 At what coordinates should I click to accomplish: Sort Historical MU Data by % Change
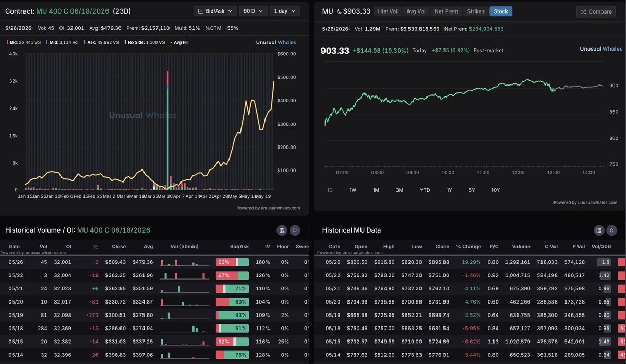pos(468,247)
